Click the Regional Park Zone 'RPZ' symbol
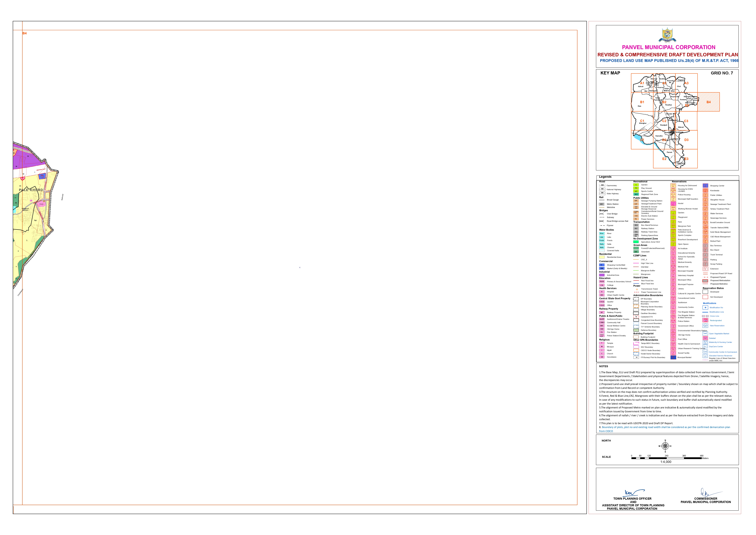This screenshot has width=756, height=535. coord(636,194)
